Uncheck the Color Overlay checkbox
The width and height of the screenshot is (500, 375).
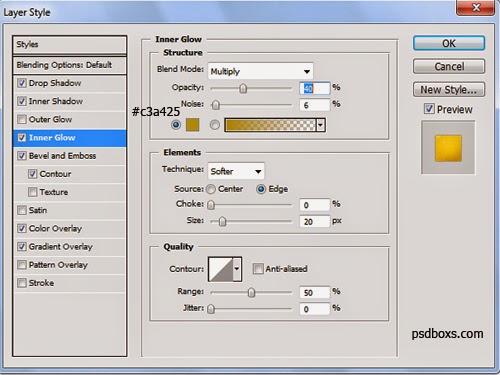coord(22,228)
